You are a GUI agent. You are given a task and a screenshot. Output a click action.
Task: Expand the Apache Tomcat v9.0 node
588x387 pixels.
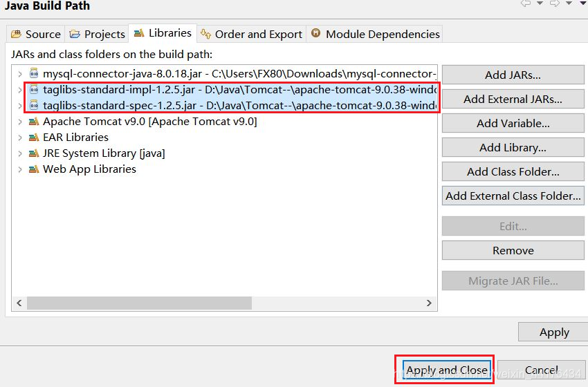pyautogui.click(x=20, y=122)
